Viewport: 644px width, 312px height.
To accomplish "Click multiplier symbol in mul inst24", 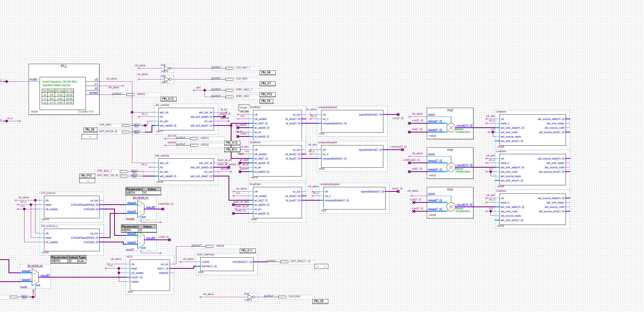I will click(451, 207).
